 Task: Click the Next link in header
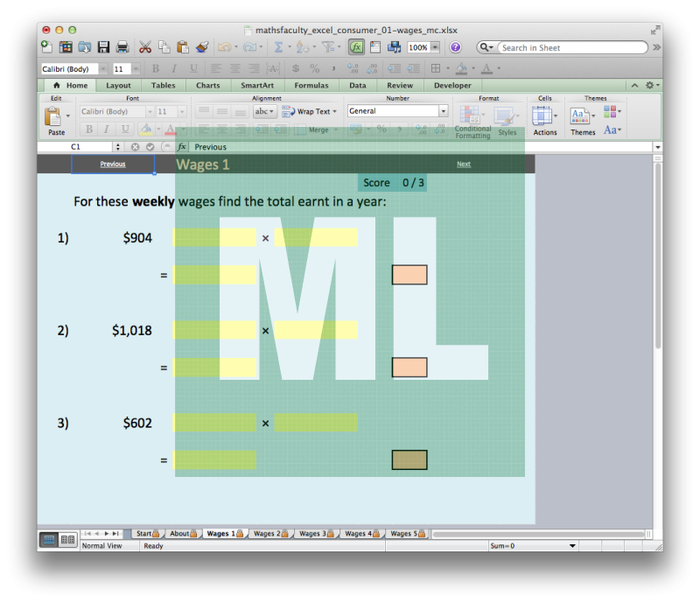463,164
